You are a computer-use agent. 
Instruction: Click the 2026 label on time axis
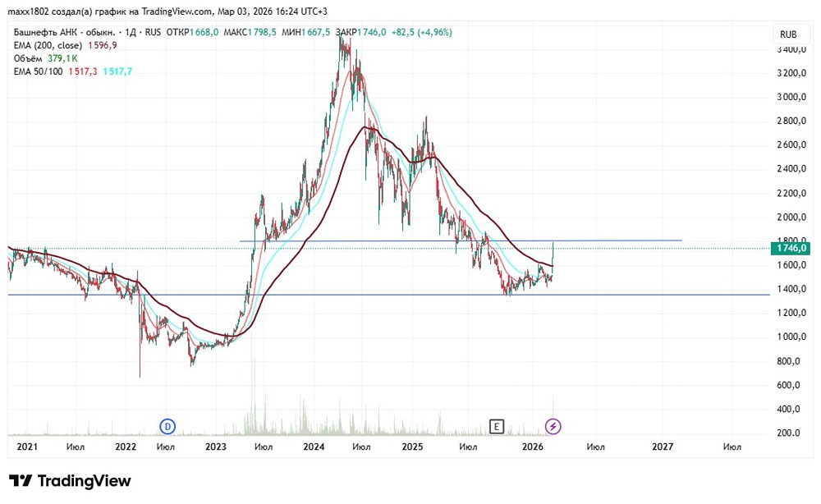(533, 447)
